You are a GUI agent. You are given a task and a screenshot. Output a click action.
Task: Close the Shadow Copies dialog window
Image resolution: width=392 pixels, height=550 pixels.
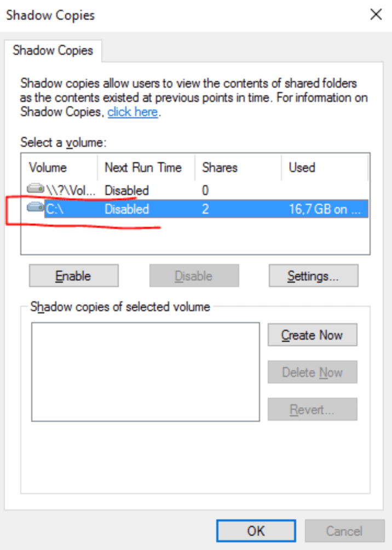click(376, 15)
